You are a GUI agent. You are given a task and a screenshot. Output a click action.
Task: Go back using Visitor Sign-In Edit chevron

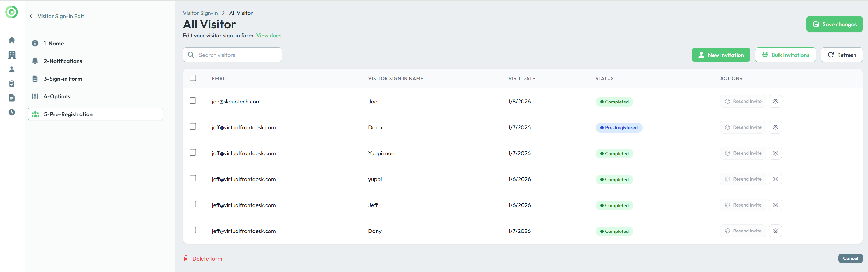pos(31,16)
